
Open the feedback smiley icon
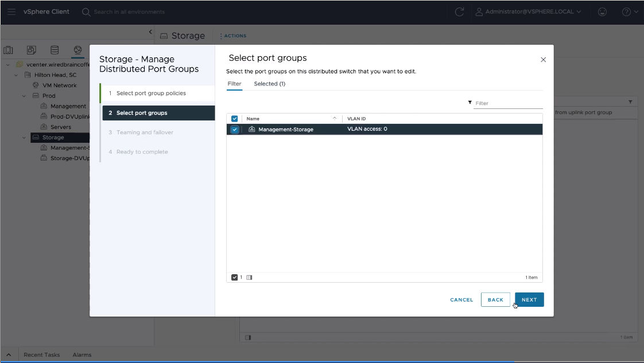[x=602, y=12]
